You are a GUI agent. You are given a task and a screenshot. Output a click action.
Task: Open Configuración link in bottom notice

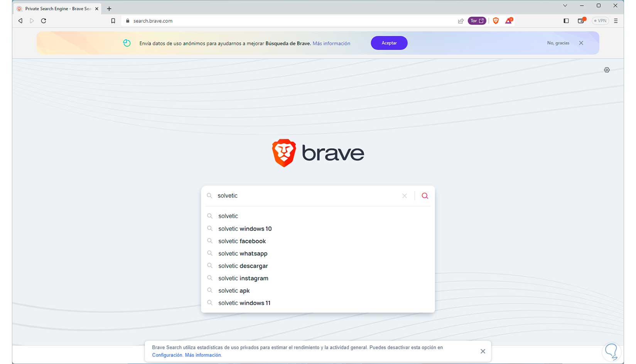[x=167, y=355]
